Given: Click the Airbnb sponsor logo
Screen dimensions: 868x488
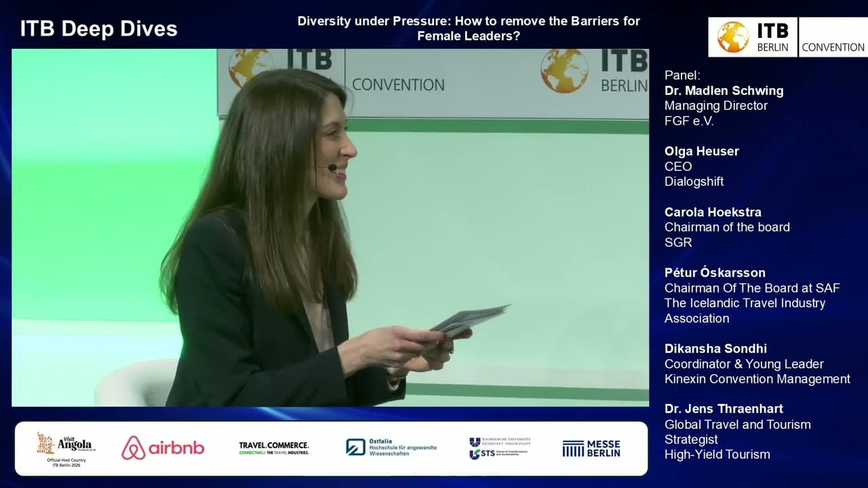Looking at the screenshot, I should (x=162, y=447).
